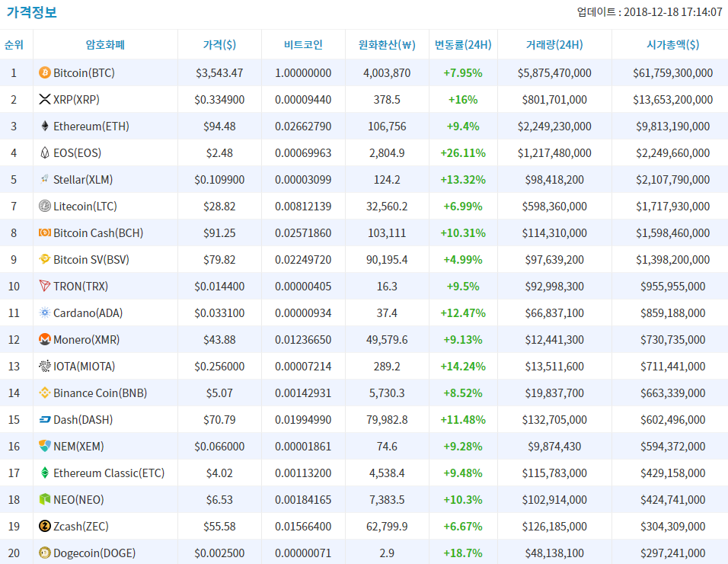Click Monero market cap $730,735,000
The height and width of the screenshot is (564, 728).
(x=672, y=340)
